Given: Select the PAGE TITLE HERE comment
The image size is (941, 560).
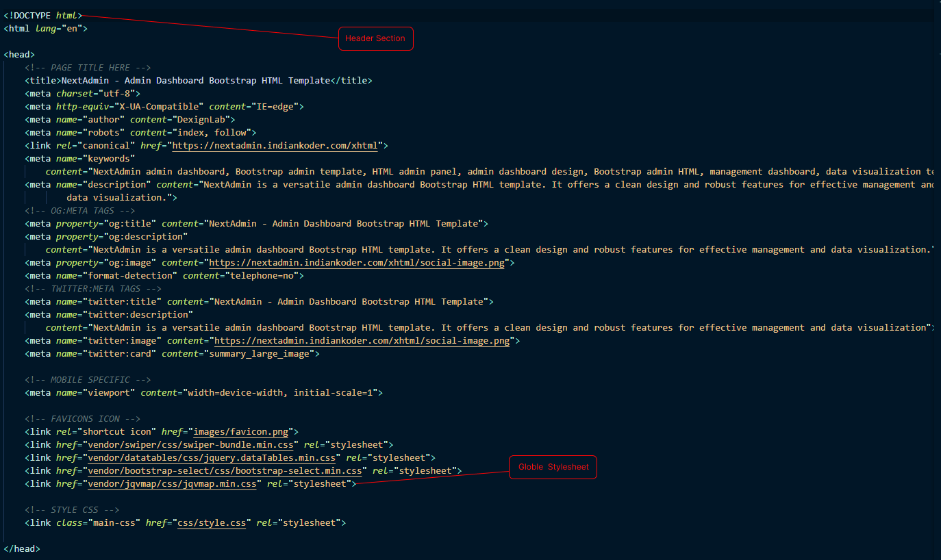Looking at the screenshot, I should click(x=88, y=67).
